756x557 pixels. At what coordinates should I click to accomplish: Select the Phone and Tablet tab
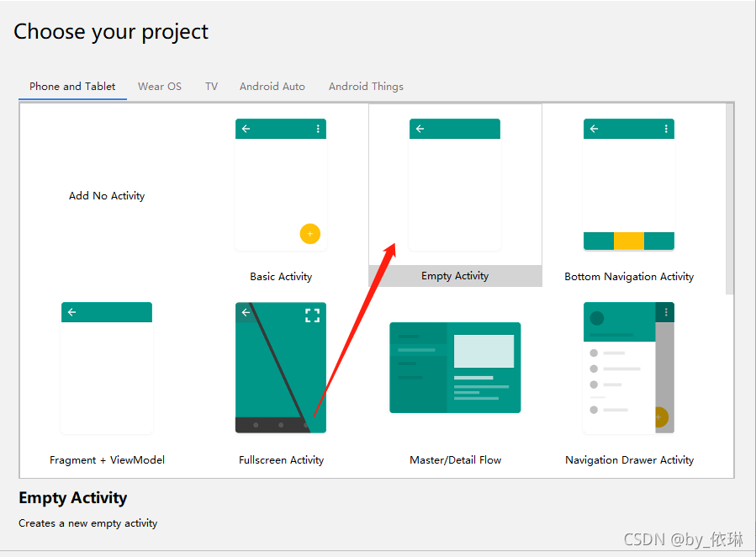pyautogui.click(x=72, y=87)
